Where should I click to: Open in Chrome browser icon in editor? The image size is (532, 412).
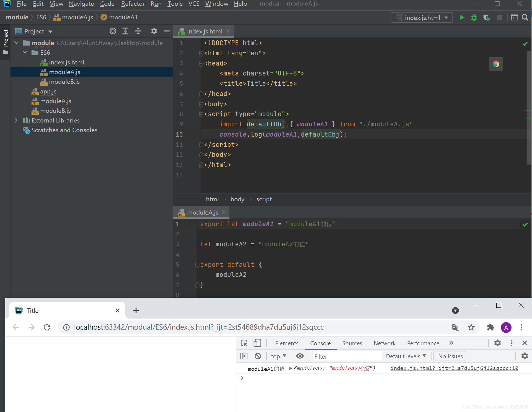[x=496, y=64]
